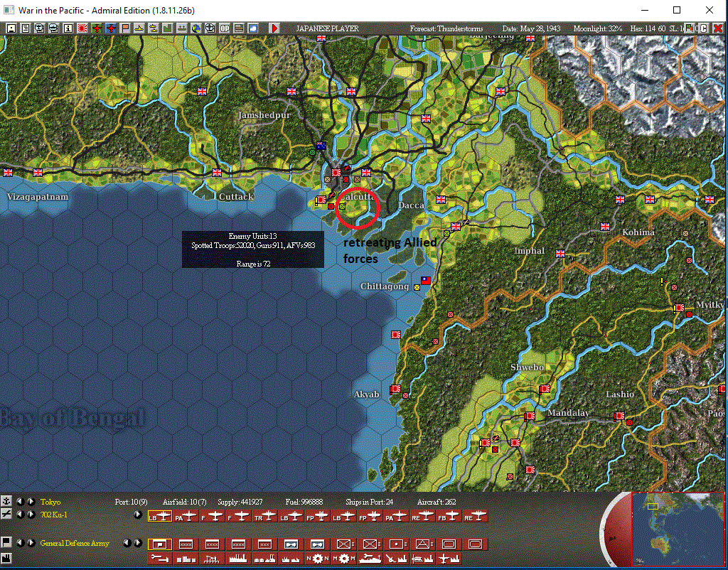Open the oil derrick industry icon
The image size is (728, 570).
[x=212, y=559]
